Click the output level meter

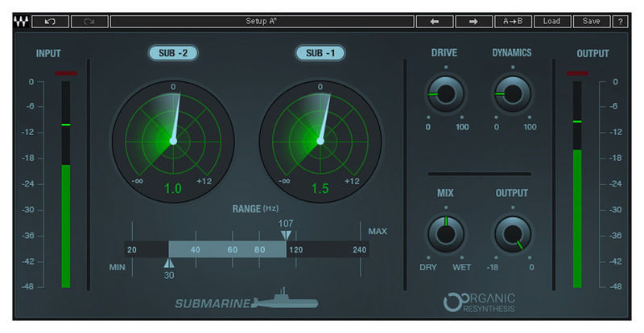point(577,184)
